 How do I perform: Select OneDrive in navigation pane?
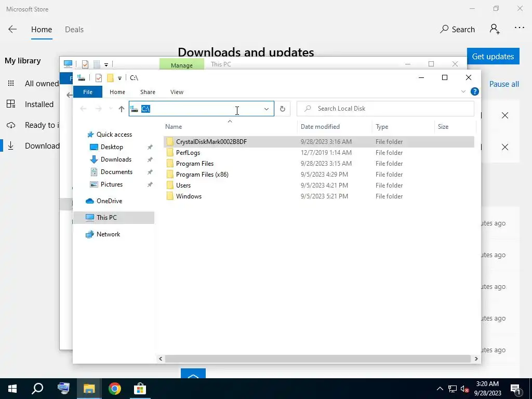109,201
